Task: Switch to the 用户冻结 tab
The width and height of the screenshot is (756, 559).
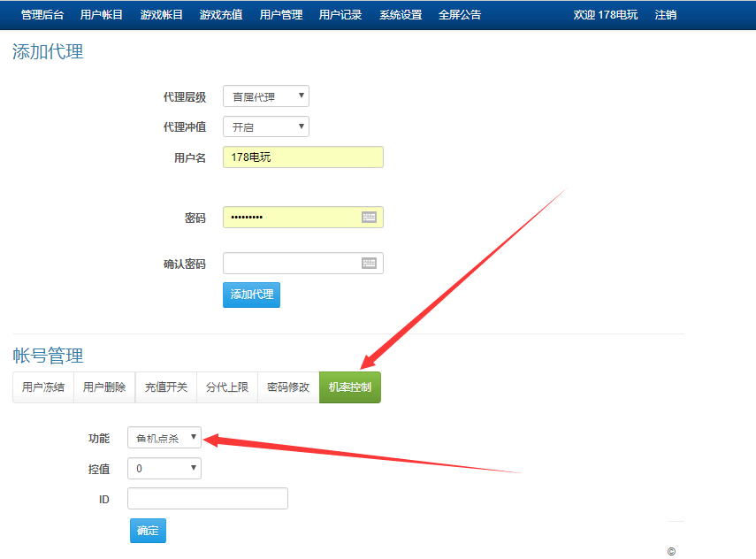Action: (x=42, y=387)
